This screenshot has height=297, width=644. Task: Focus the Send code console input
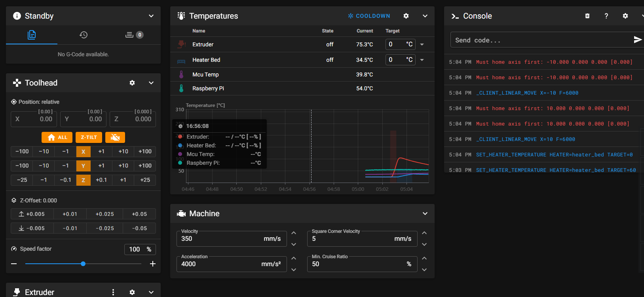(540, 40)
